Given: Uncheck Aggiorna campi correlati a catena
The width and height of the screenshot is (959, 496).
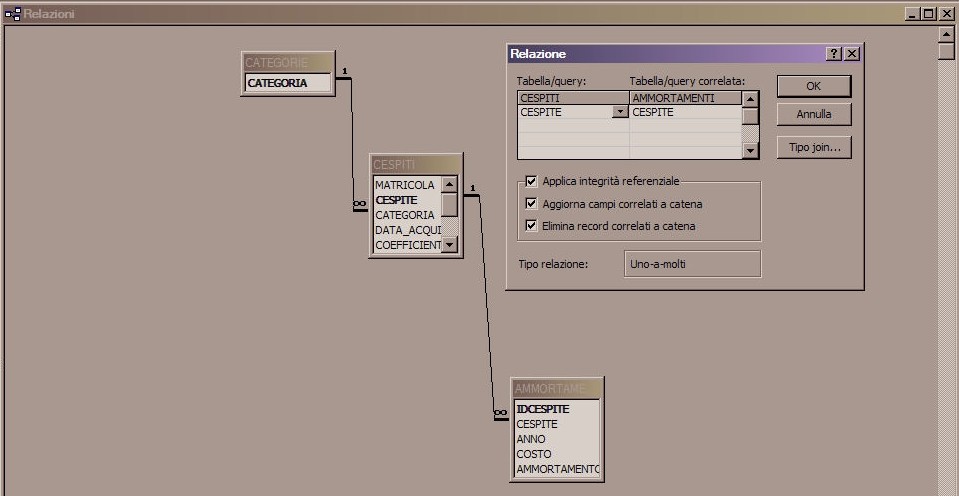Looking at the screenshot, I should (x=531, y=204).
